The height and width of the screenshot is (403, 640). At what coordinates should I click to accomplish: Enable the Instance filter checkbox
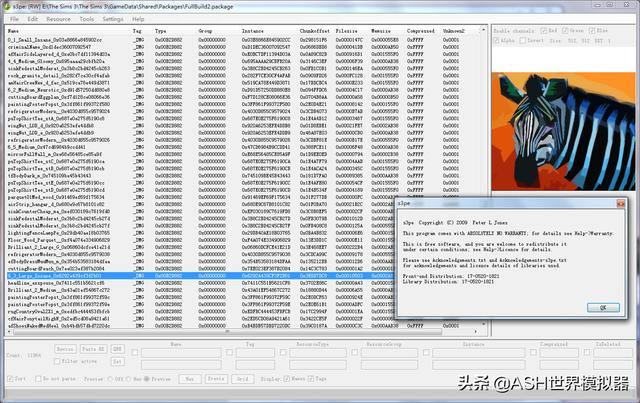tap(426, 352)
